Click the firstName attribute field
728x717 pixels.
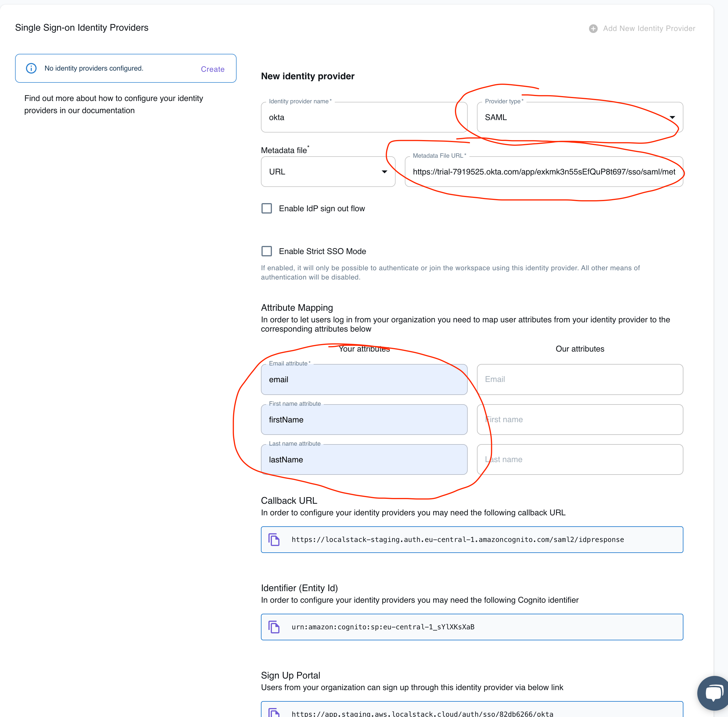pyautogui.click(x=364, y=420)
